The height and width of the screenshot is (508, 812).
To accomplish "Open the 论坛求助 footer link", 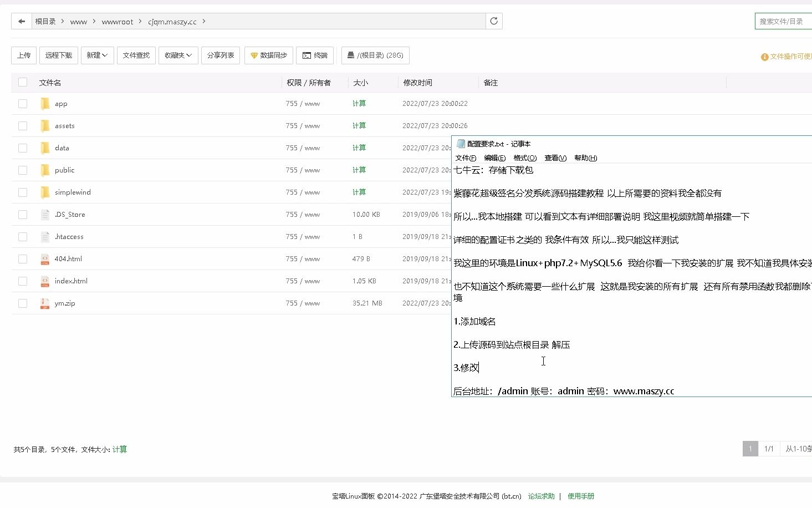I will (541, 496).
